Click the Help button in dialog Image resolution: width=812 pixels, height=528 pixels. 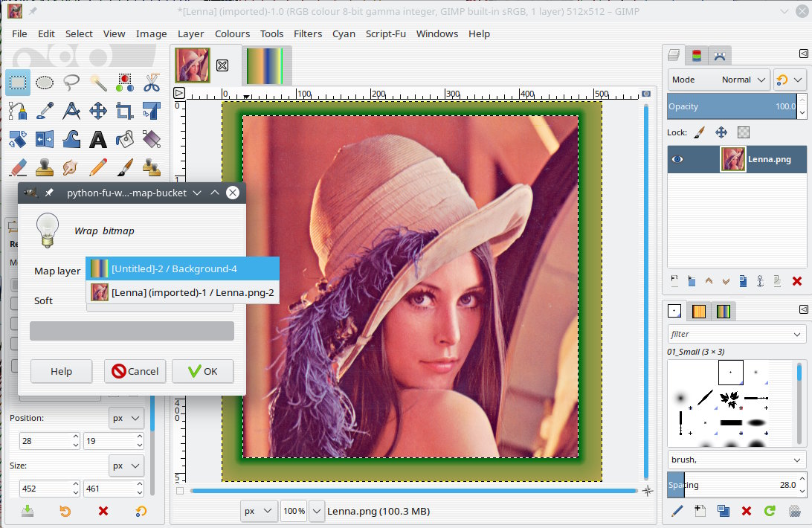coord(61,371)
